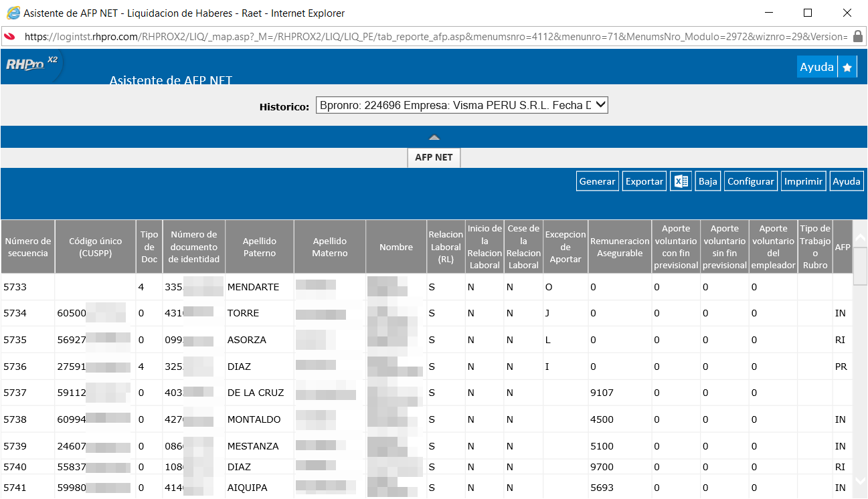Click remuneration value 5693

coord(602,488)
